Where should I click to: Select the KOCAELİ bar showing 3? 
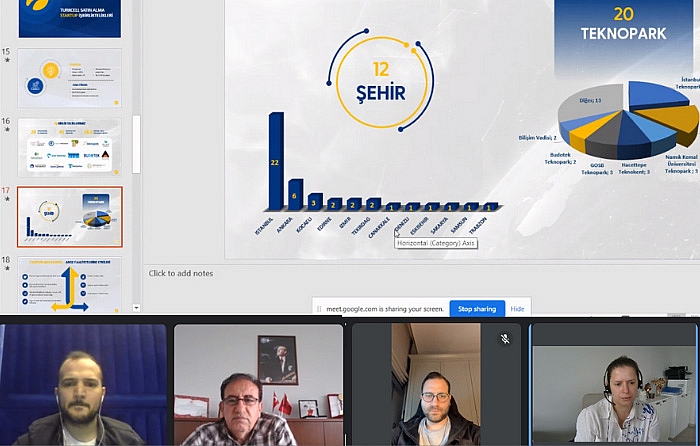coord(315,202)
